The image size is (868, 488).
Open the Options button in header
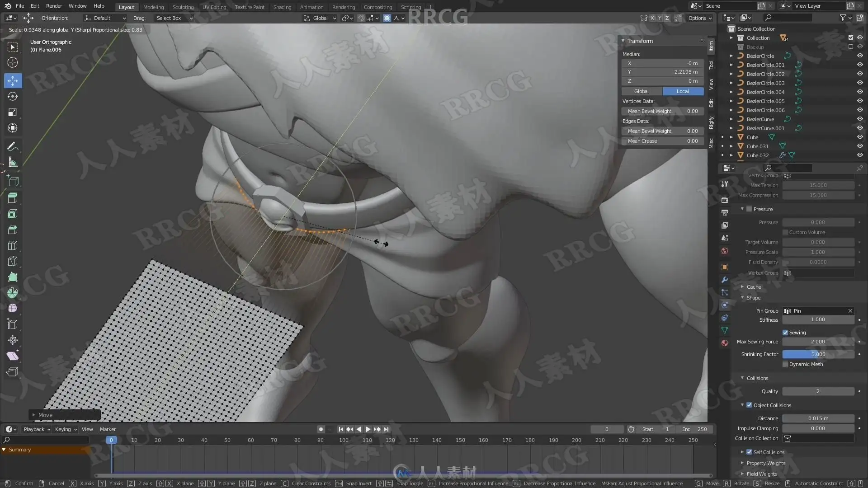point(699,18)
